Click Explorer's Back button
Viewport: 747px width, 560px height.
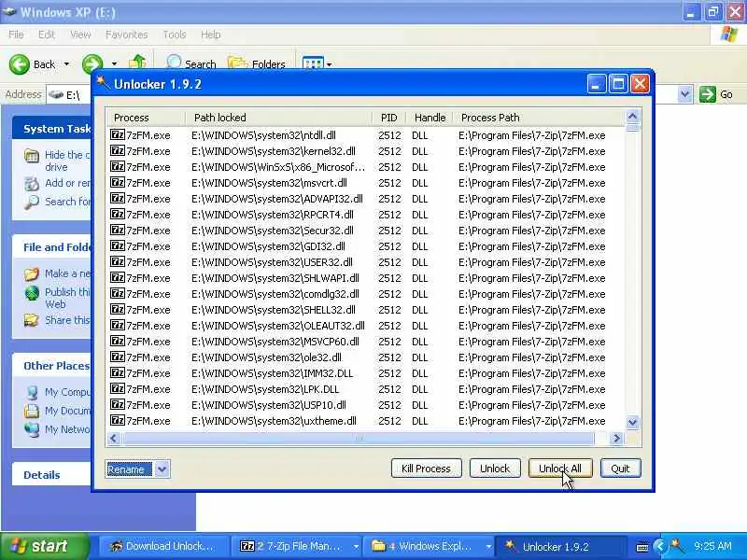(33, 63)
